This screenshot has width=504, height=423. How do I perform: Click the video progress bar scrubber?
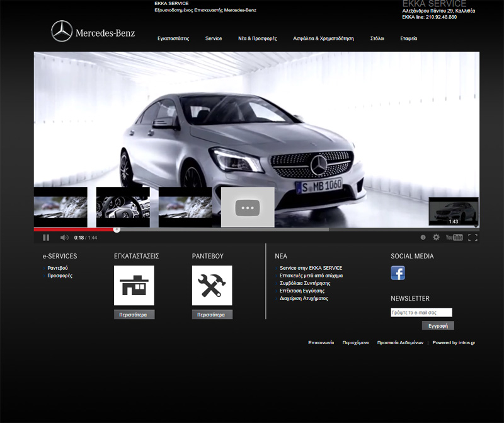117,229
